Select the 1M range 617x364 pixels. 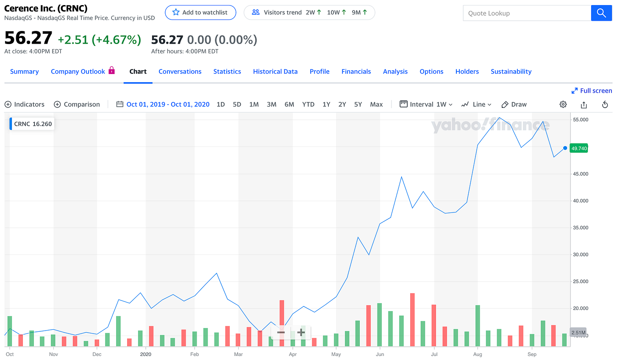pyautogui.click(x=254, y=104)
